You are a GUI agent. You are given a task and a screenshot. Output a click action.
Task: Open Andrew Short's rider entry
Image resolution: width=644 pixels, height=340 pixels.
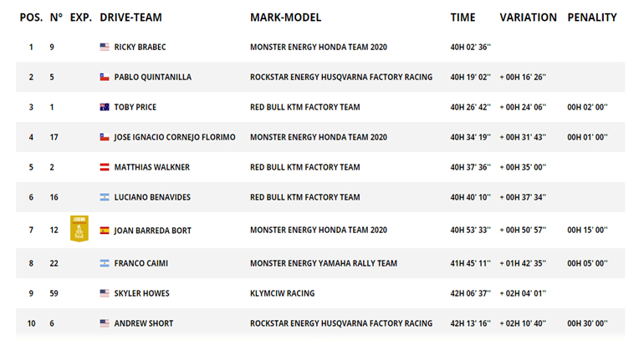pos(143,323)
